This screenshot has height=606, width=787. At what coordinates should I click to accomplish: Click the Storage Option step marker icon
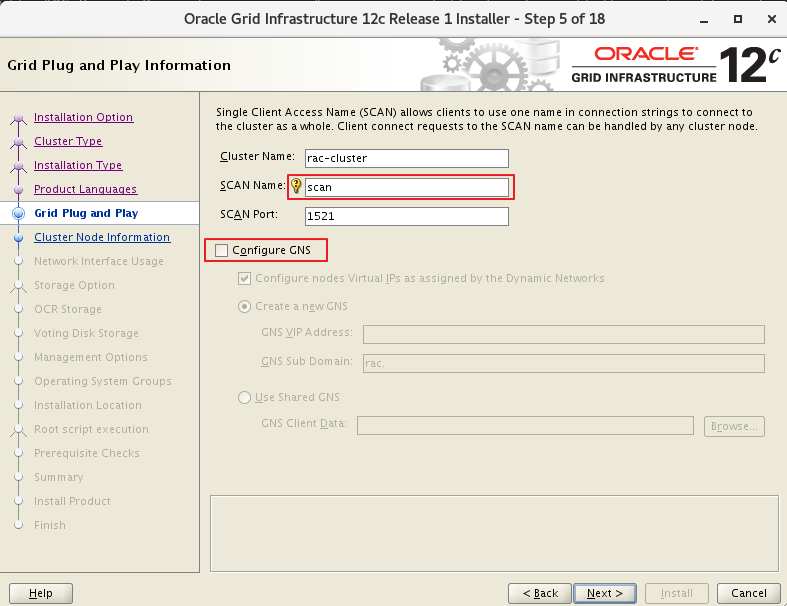pyautogui.click(x=19, y=286)
